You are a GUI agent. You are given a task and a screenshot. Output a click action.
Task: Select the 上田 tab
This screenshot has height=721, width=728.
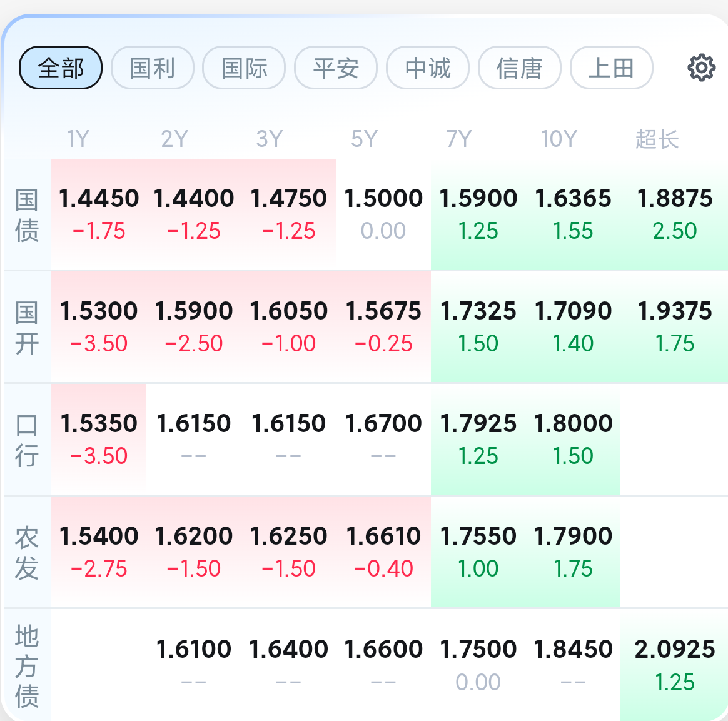(x=612, y=68)
